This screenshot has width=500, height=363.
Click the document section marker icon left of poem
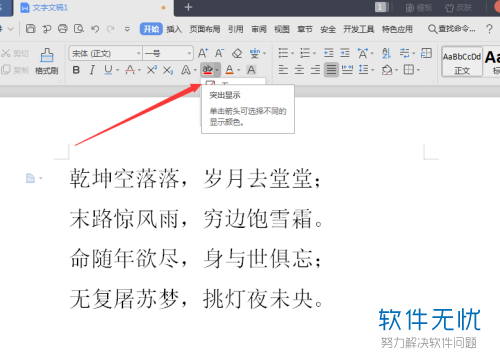coord(30,178)
